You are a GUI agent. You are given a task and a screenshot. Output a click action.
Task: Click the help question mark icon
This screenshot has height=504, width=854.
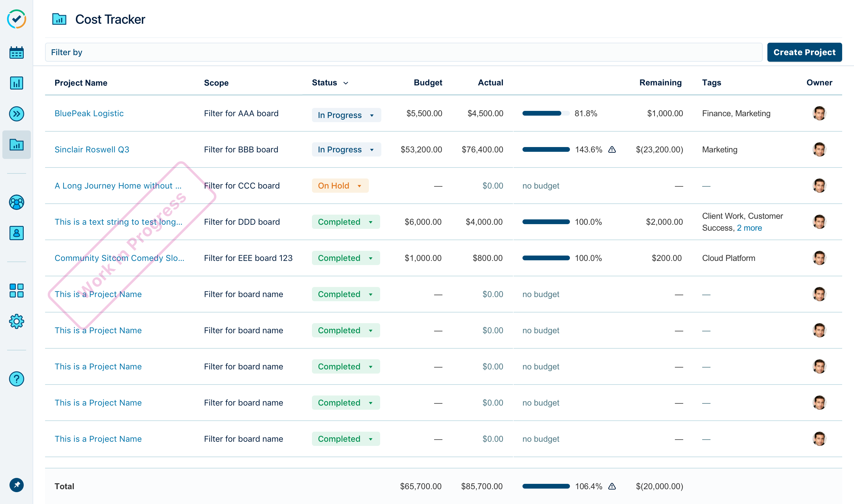[16, 379]
